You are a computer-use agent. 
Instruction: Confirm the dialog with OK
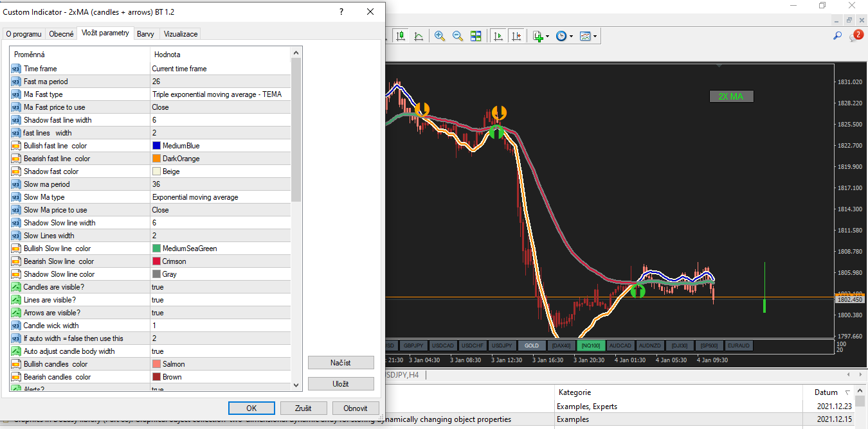[251, 408]
